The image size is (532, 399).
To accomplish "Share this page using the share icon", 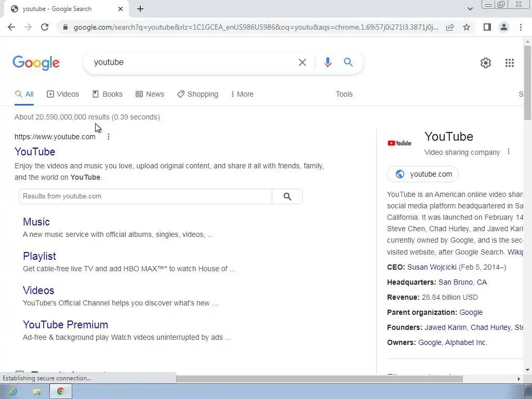I will [x=450, y=27].
